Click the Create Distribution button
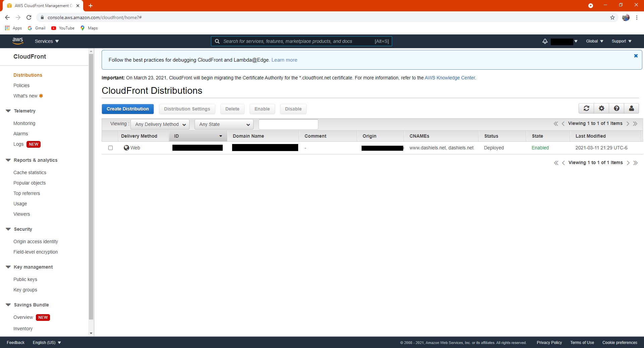 pos(127,109)
